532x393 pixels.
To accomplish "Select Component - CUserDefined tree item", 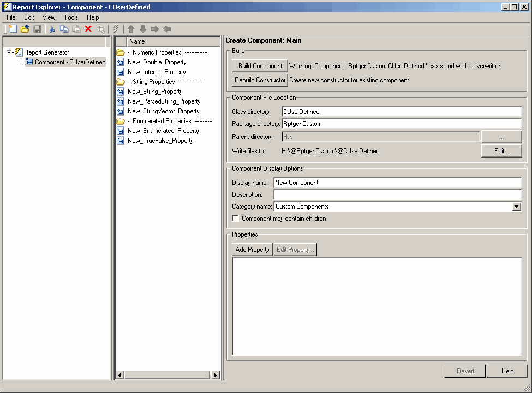I will (x=70, y=62).
